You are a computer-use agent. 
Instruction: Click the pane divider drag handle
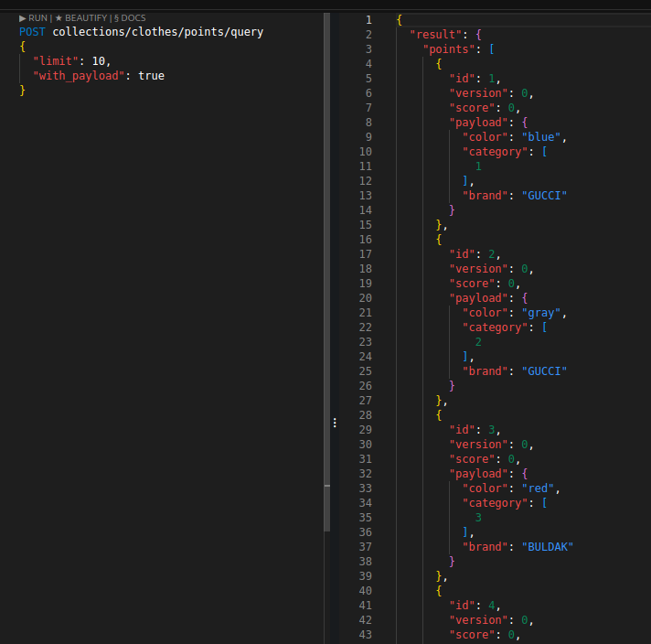[335, 423]
